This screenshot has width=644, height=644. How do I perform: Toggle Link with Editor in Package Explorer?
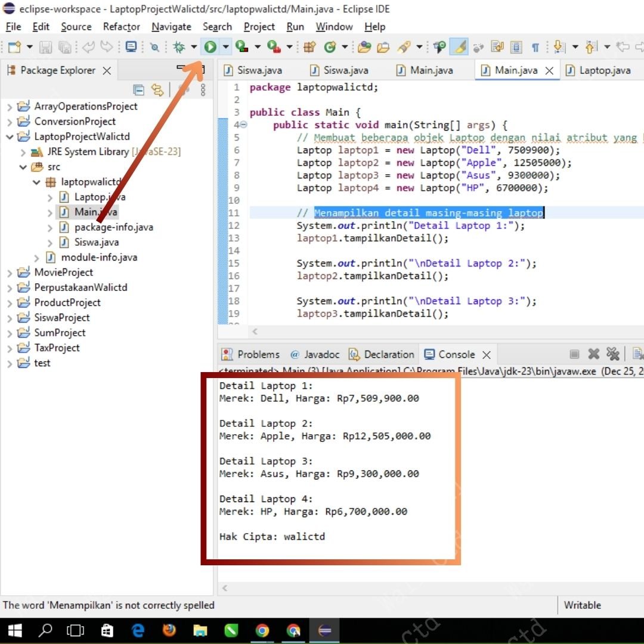[157, 90]
